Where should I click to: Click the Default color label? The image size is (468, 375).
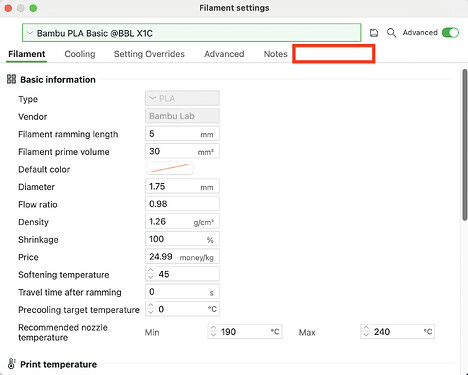point(44,169)
